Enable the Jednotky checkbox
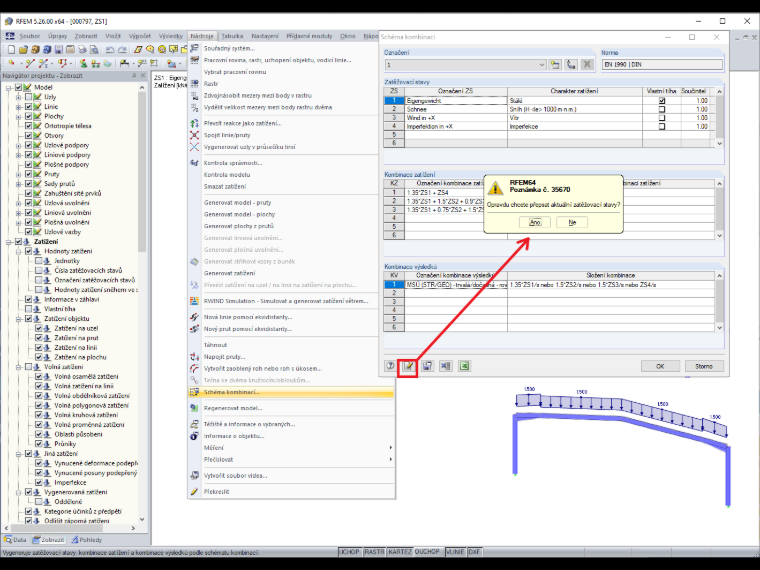Screen dimensions: 760x570 (x=39, y=261)
